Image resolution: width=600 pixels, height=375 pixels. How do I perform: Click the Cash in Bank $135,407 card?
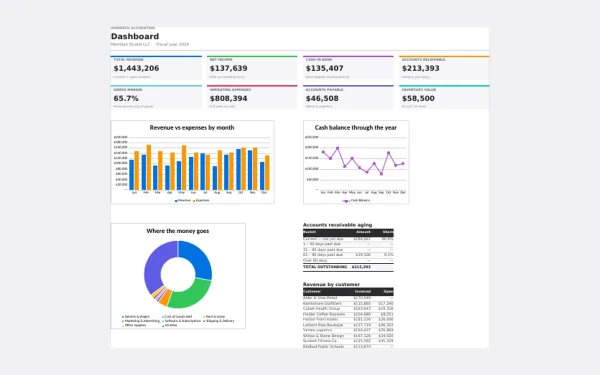point(348,68)
